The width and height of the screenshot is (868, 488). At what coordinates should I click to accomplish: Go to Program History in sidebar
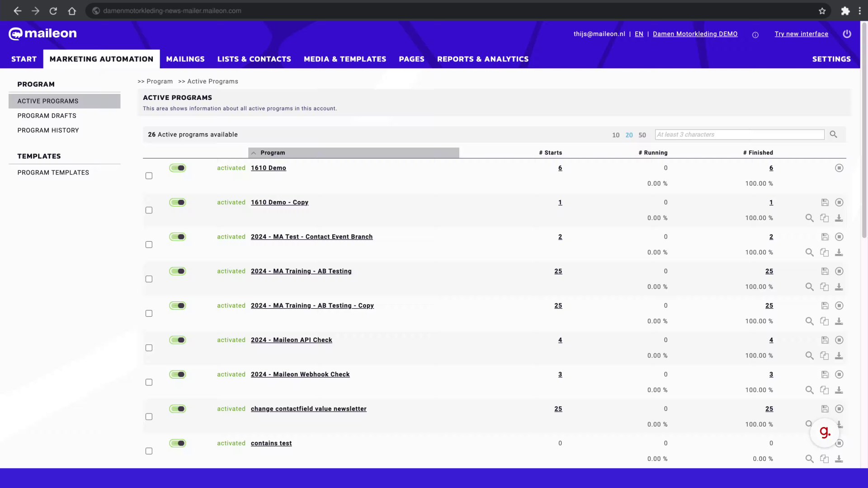pyautogui.click(x=48, y=130)
